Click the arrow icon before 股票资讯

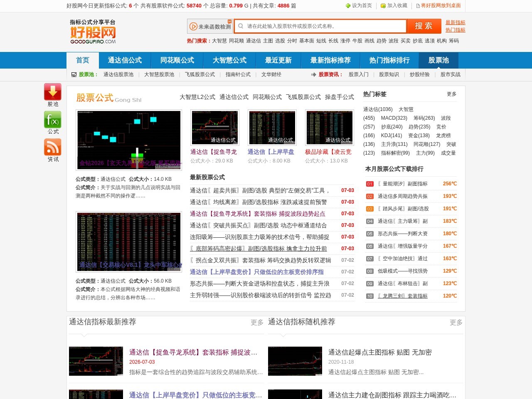[x=313, y=75]
